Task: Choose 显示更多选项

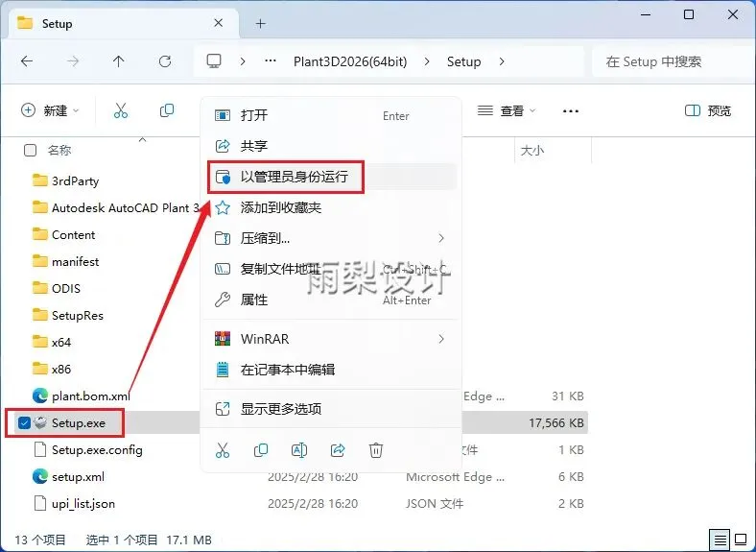Action: (331, 409)
